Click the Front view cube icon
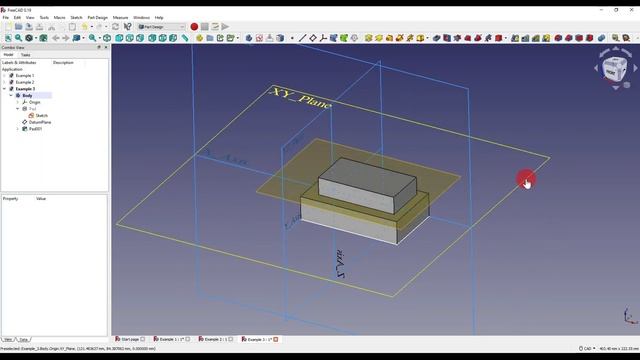 (119, 38)
